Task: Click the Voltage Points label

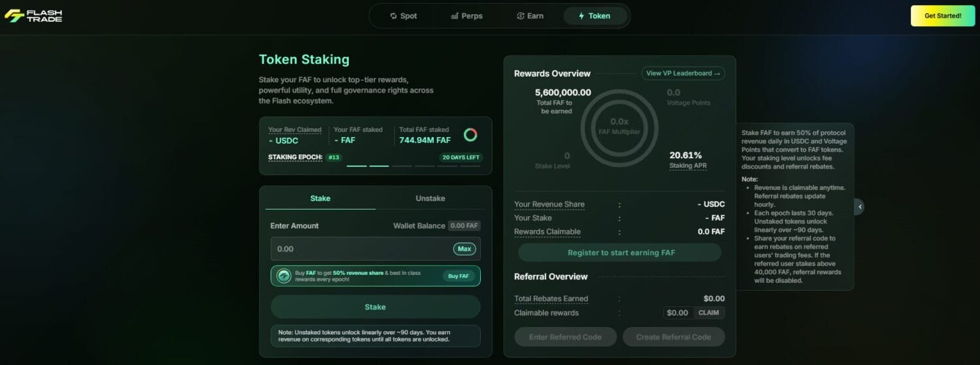Action: coord(689,103)
